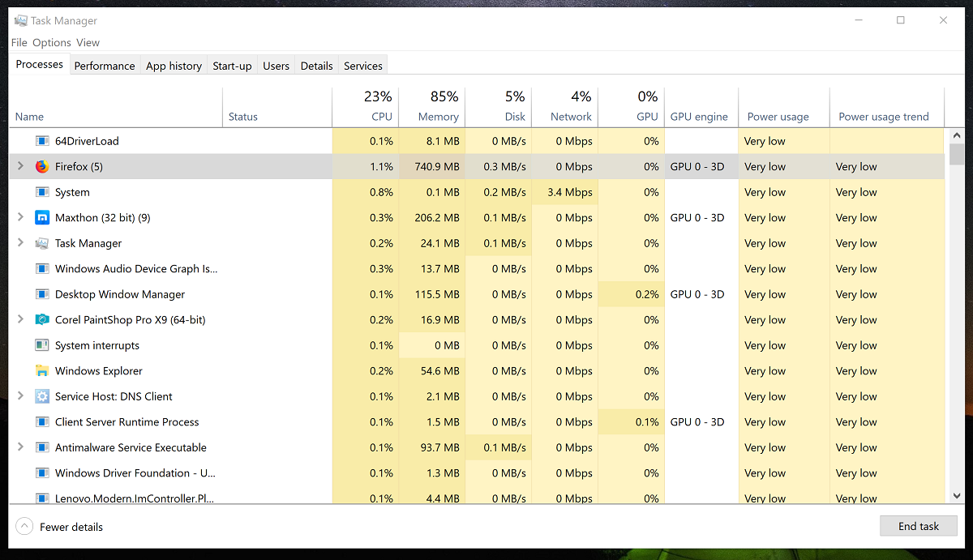Image resolution: width=973 pixels, height=560 pixels.
Task: Expand the Service Host: DNS Client group
Action: 20,397
